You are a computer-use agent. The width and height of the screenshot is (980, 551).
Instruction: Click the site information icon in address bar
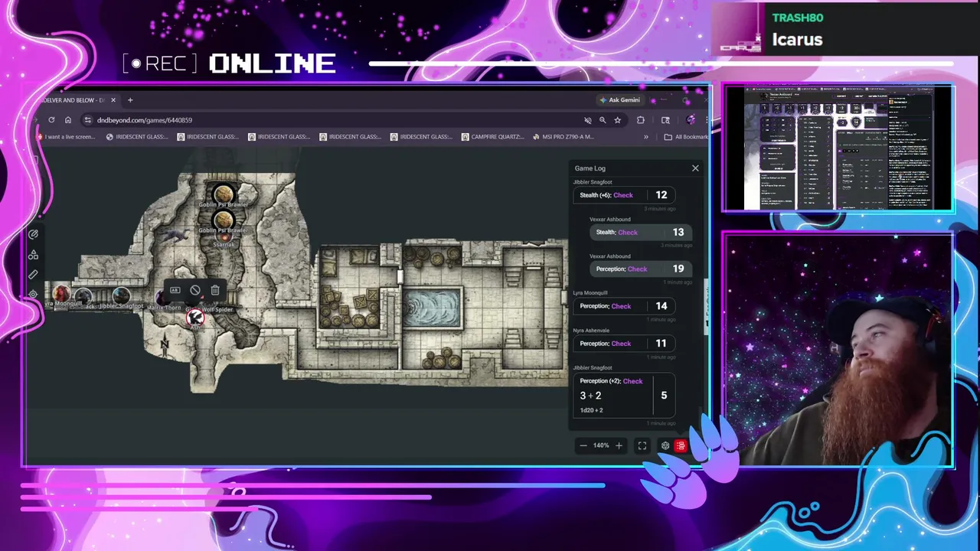pyautogui.click(x=87, y=120)
